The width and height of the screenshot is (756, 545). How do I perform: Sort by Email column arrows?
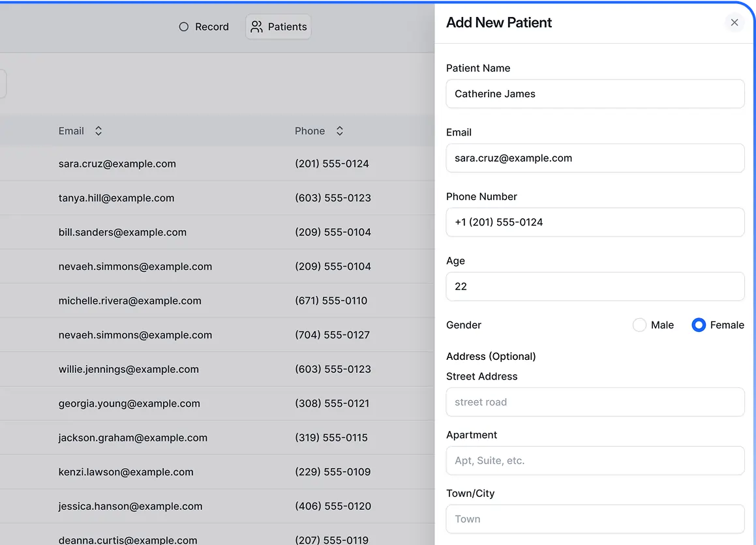click(x=98, y=131)
